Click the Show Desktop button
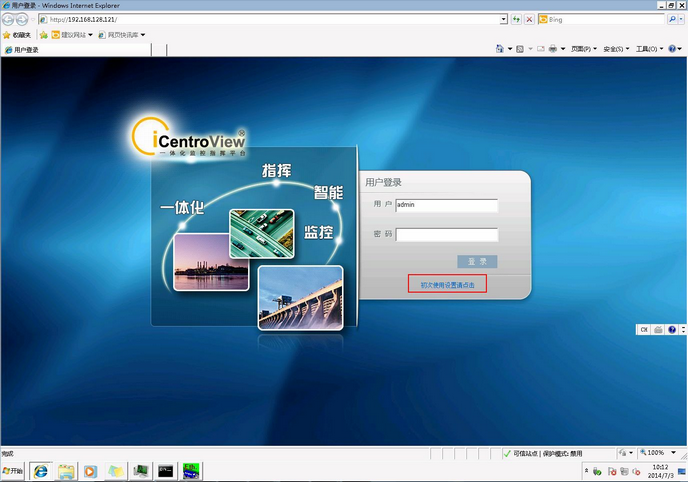688x482 pixels. tap(682, 471)
